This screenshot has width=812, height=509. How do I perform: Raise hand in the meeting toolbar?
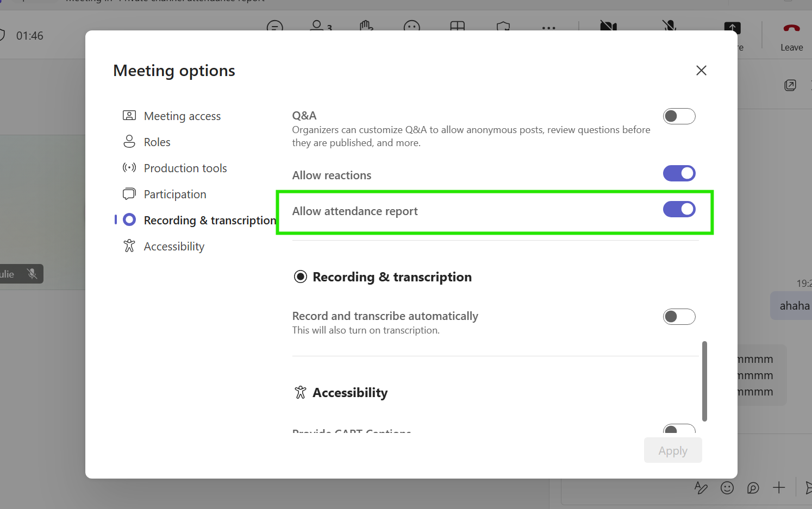point(366,26)
